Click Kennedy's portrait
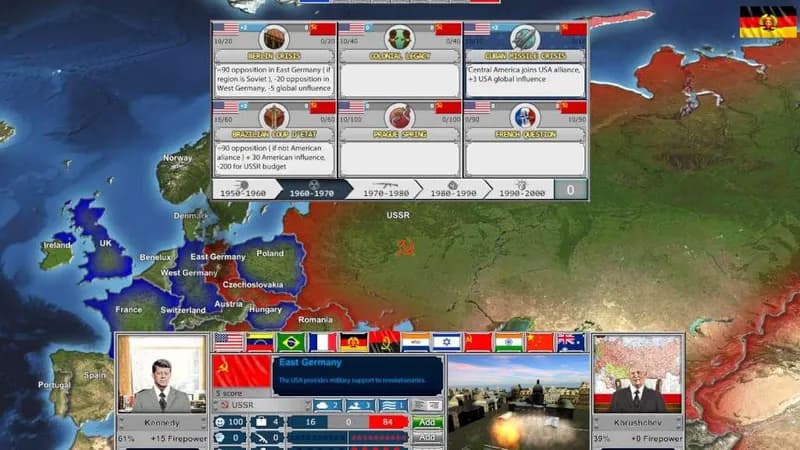This screenshot has width=800, height=450. [162, 374]
